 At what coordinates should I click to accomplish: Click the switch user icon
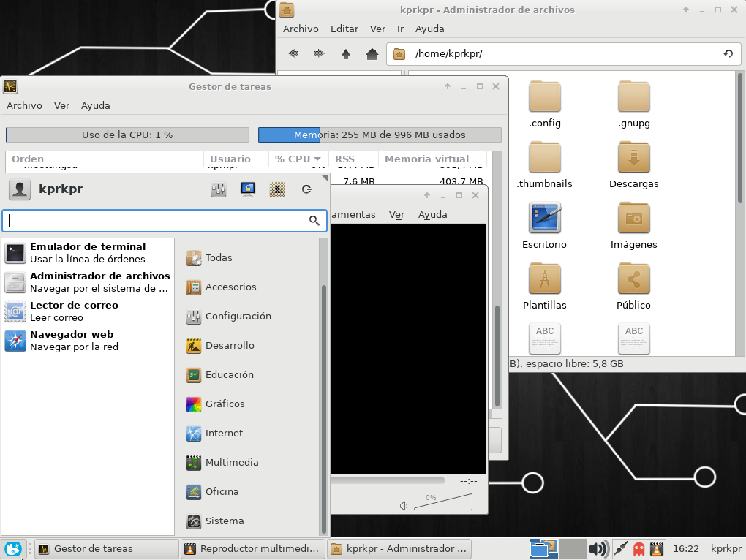[x=277, y=189]
